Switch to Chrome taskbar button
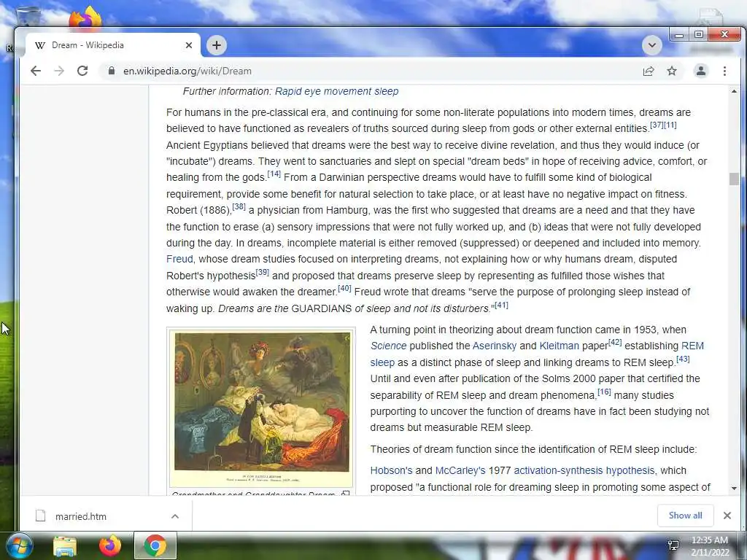 pyautogui.click(x=155, y=545)
